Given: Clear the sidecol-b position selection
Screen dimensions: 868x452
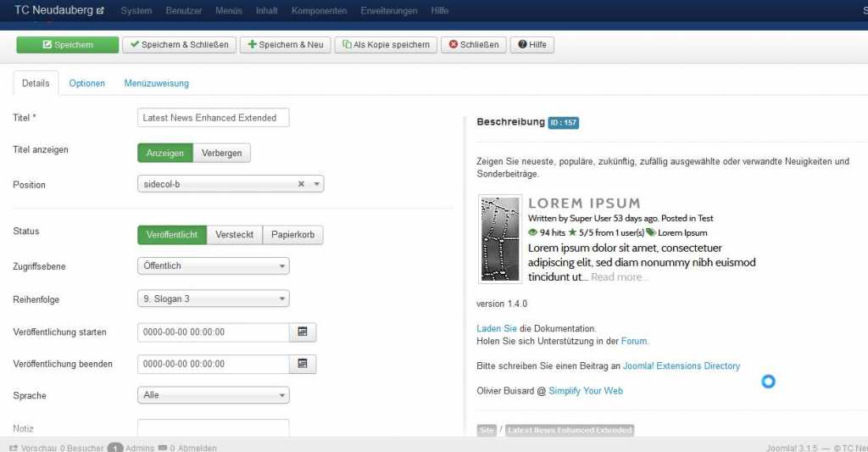Looking at the screenshot, I should [301, 184].
